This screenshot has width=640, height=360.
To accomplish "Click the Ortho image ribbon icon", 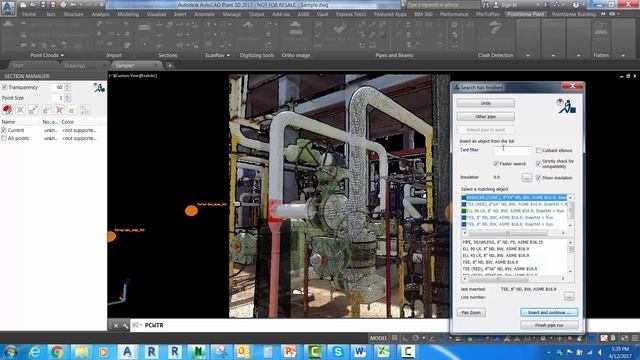I will (296, 29).
